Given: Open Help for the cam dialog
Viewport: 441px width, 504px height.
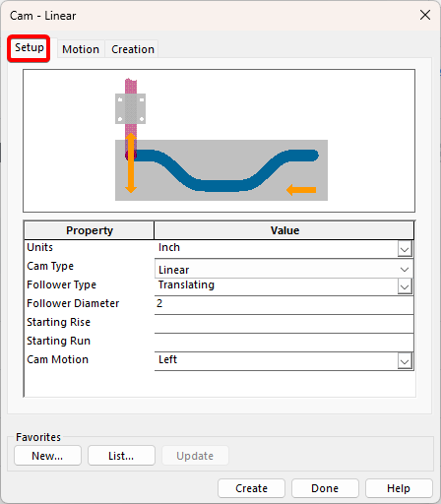Looking at the screenshot, I should point(399,488).
